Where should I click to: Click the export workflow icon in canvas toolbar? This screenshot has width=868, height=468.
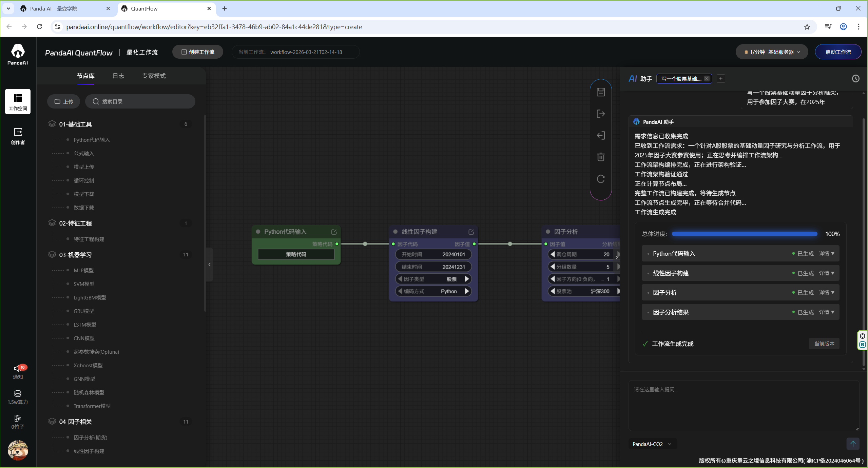tap(601, 114)
